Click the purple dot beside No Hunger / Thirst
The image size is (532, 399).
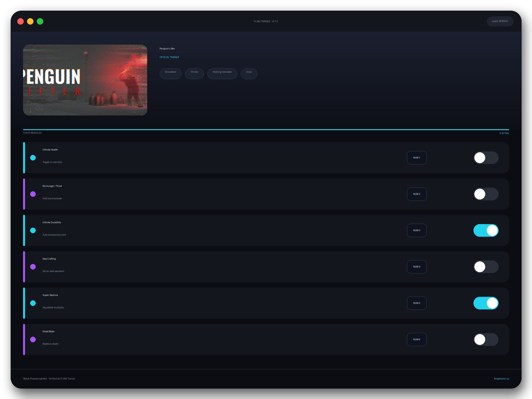coord(33,194)
